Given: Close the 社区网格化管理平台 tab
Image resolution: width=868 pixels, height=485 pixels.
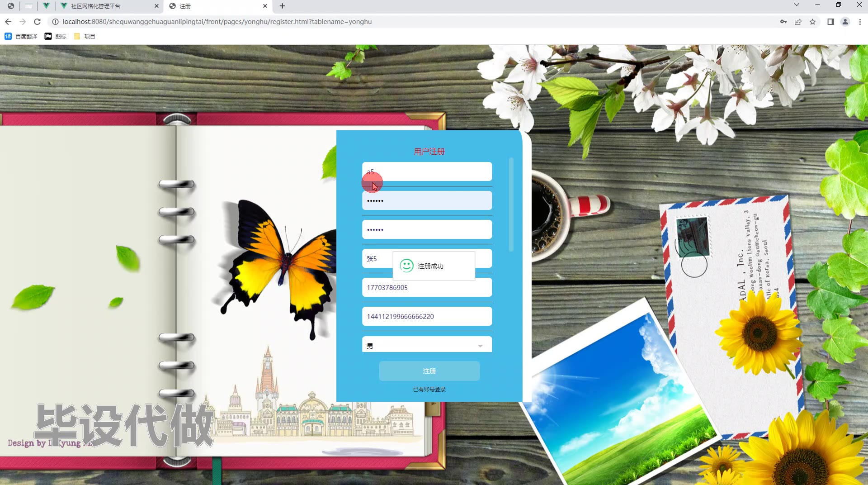Looking at the screenshot, I should tap(156, 6).
